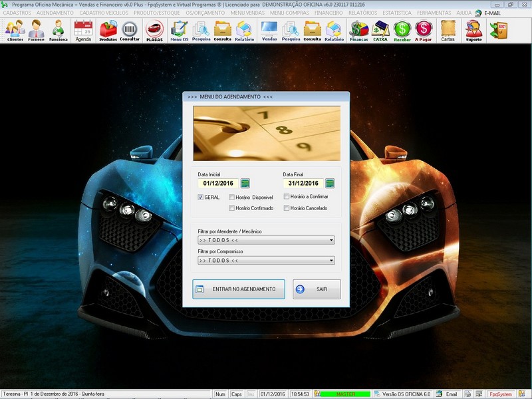Click E-MAIL link in menu bar

tap(492, 13)
